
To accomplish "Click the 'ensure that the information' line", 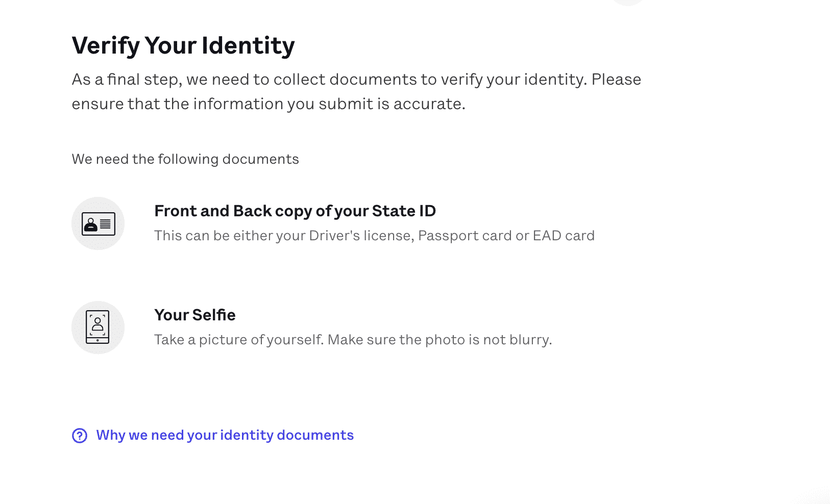I will tap(268, 104).
